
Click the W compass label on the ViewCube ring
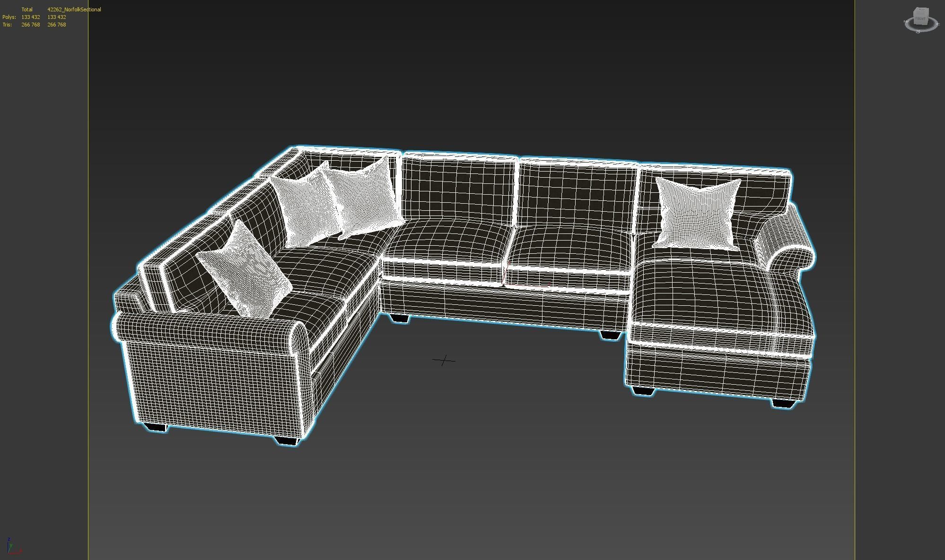[x=905, y=21]
